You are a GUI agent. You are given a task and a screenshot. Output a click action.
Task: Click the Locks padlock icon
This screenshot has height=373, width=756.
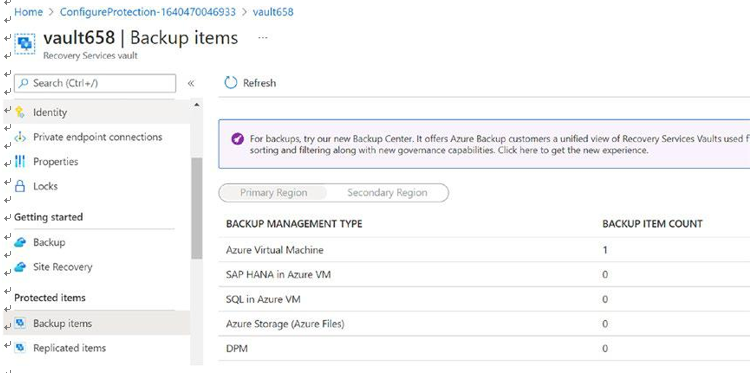tap(20, 186)
